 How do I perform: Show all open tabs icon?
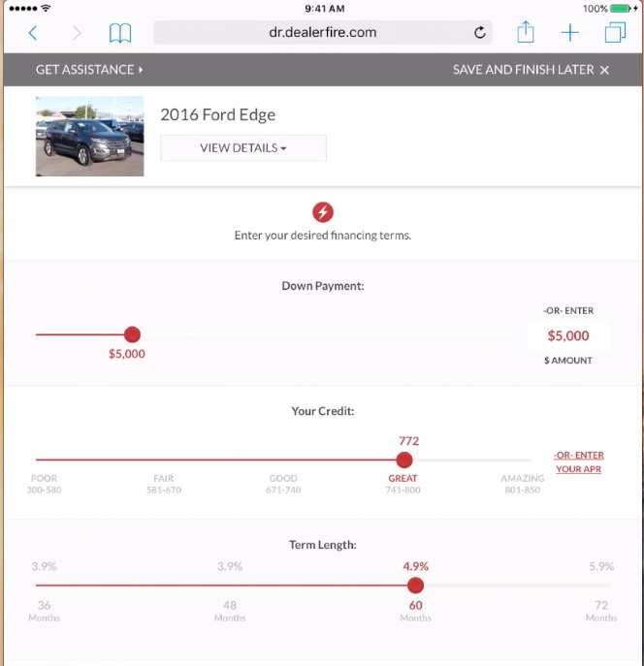(615, 32)
